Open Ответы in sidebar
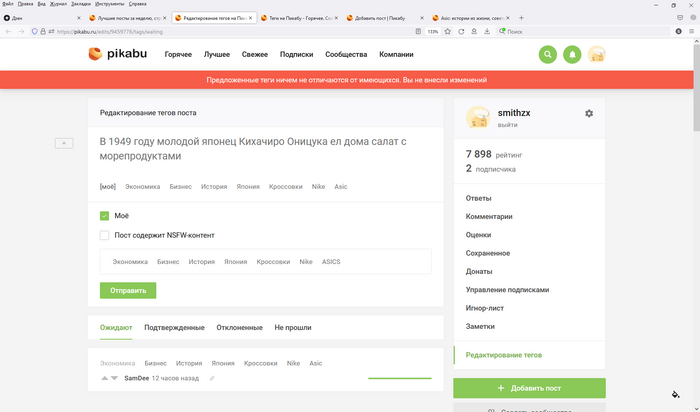Viewport: 700px width, 412px height. pyautogui.click(x=479, y=198)
